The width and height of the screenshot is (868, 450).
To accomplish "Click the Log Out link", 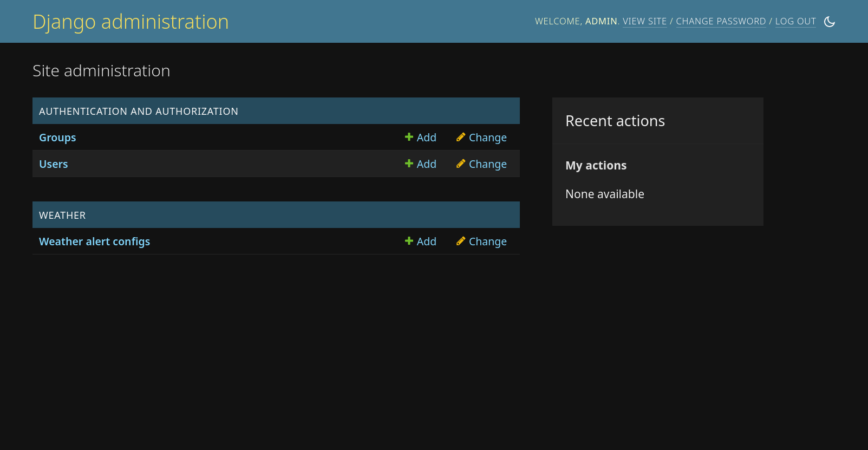I will 795,21.
